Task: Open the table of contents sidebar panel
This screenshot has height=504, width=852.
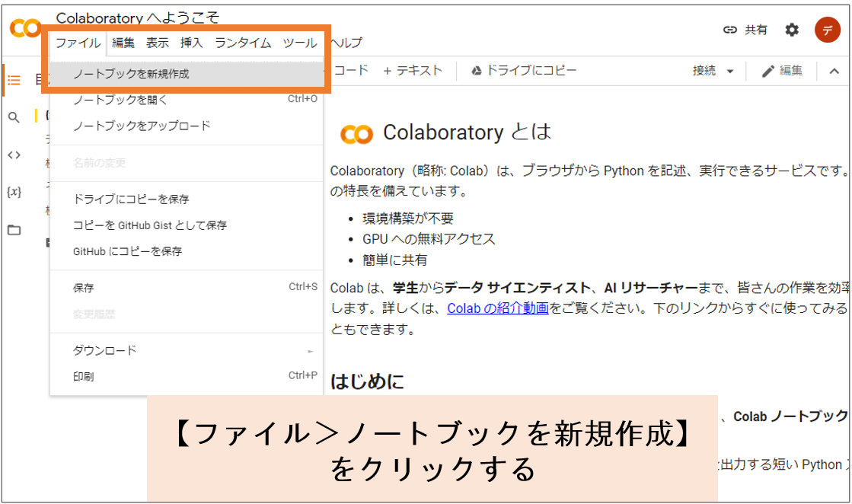Action: click(x=14, y=79)
